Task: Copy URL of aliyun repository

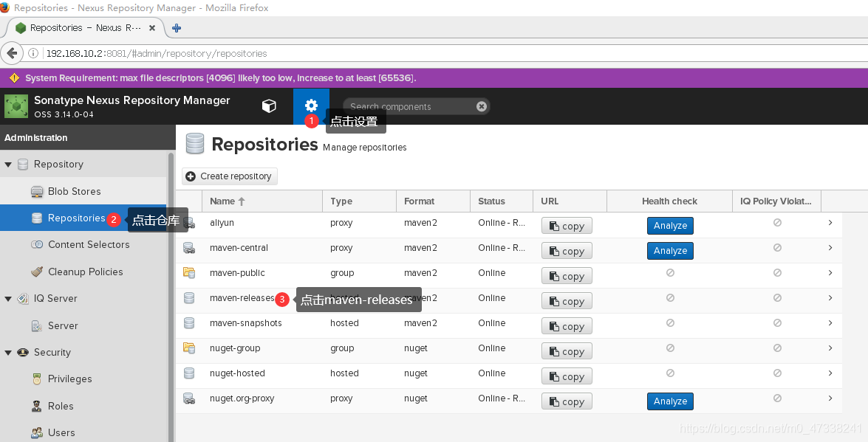Action: pos(567,226)
